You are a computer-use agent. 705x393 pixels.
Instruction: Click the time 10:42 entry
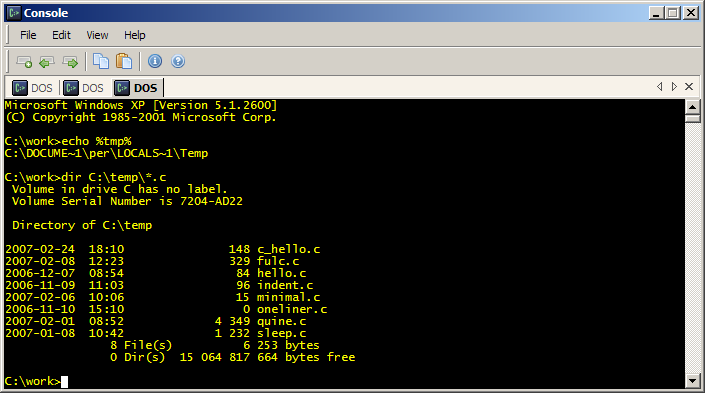point(106,333)
